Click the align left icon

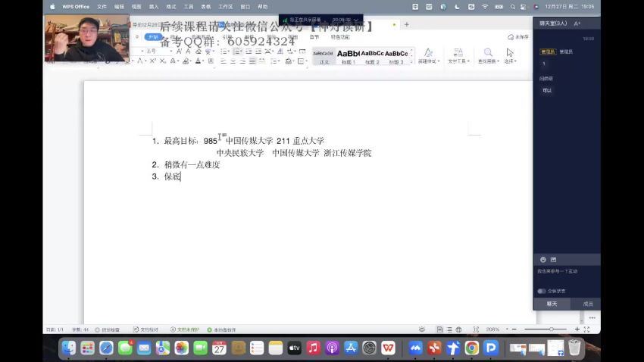coord(223,61)
